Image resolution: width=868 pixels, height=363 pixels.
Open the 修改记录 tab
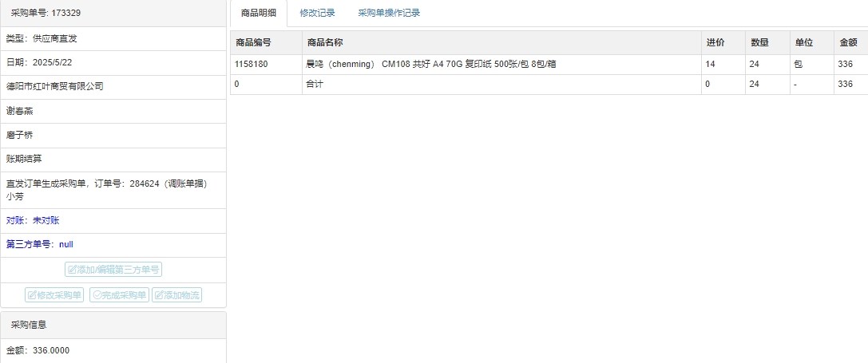(x=317, y=14)
